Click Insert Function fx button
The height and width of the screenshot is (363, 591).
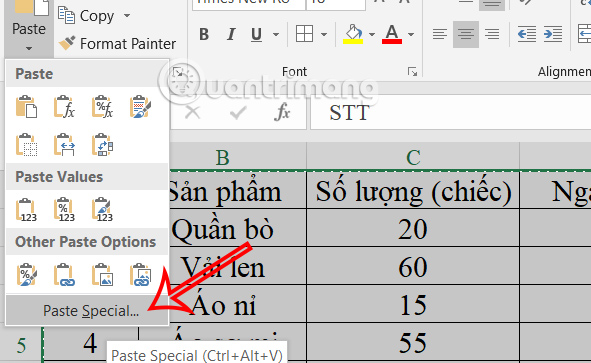(283, 112)
